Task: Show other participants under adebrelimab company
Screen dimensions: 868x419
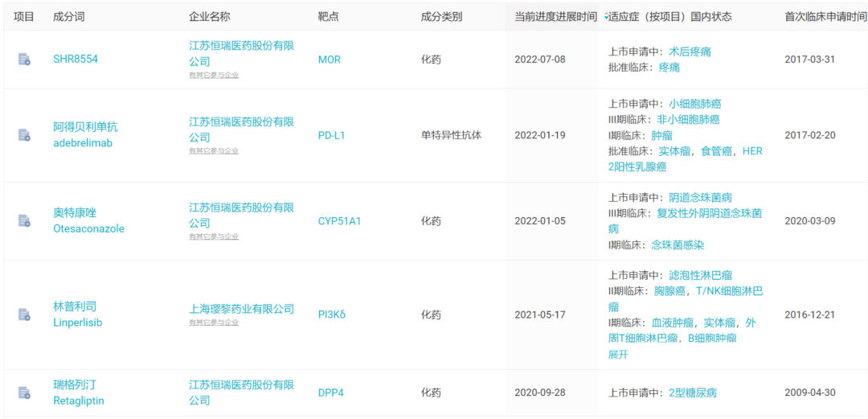Action: (x=214, y=150)
